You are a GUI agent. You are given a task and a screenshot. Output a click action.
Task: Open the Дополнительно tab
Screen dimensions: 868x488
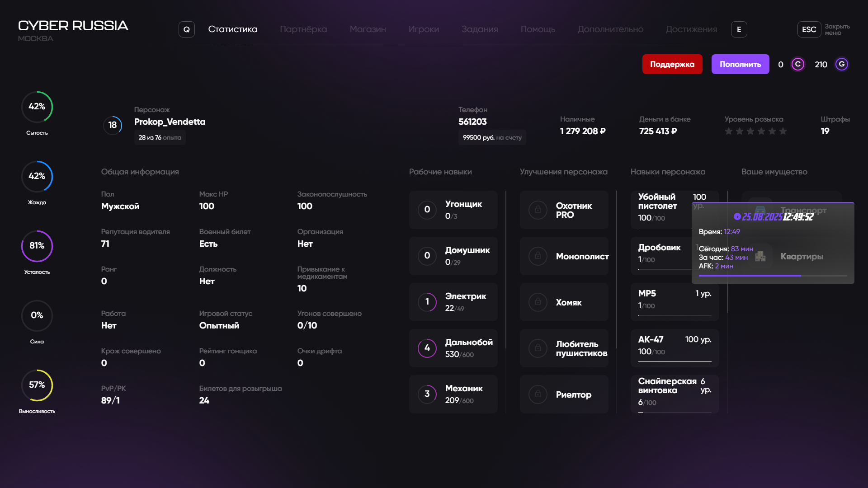(611, 29)
